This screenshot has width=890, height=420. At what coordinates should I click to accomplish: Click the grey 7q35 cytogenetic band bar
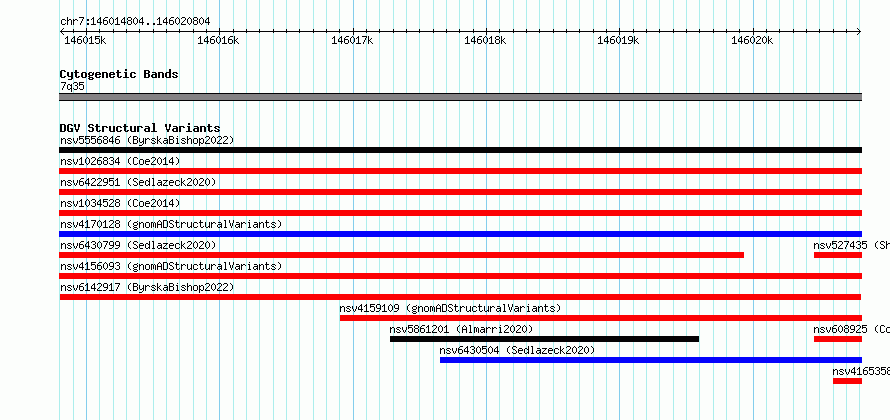460,97
